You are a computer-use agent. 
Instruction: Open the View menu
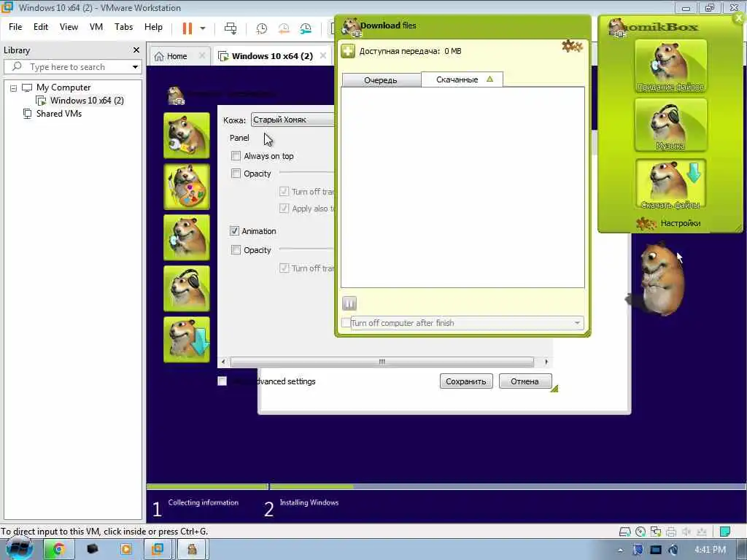(69, 27)
